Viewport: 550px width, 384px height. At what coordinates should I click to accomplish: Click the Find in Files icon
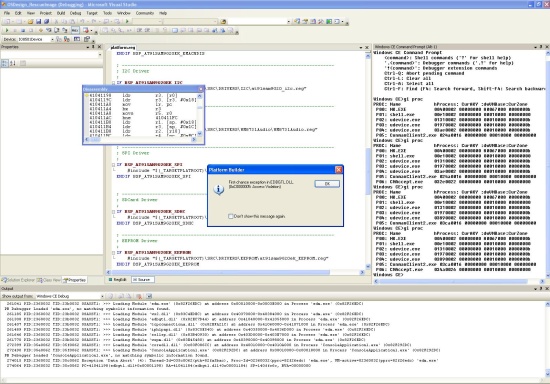223,21
